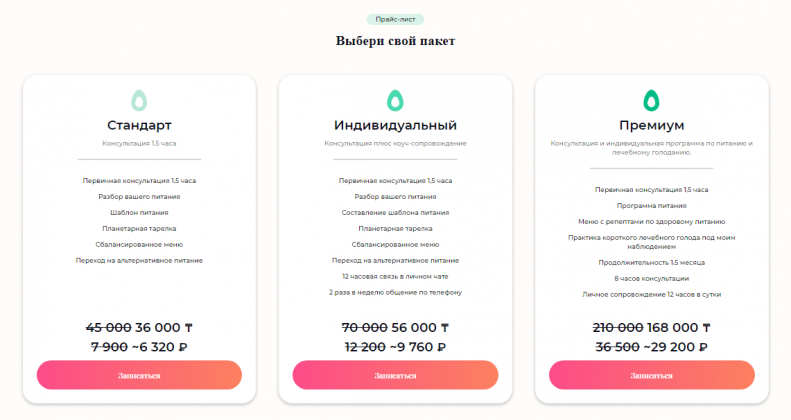Image resolution: width=791 pixels, height=420 pixels.
Task: Click 'Шаблон питания' item in Стандарт
Action: [139, 213]
